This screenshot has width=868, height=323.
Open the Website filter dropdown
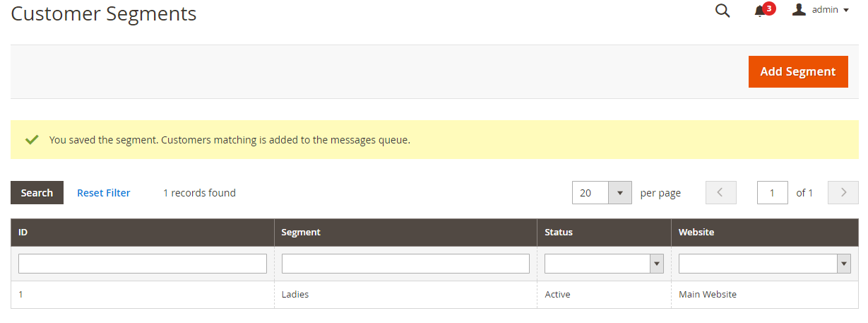pos(764,264)
